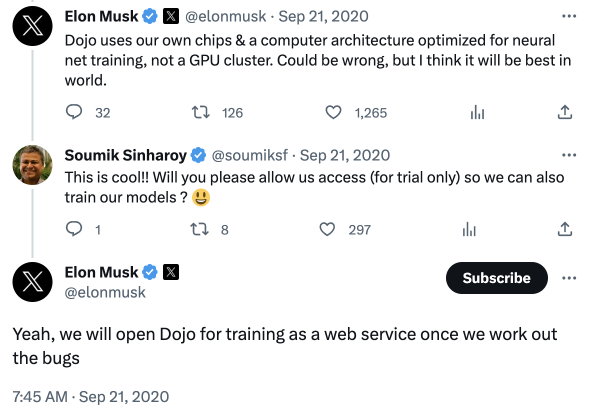Screen dimensions: 594x417
Task: Share Soumik Sinharoy's tweet
Action: point(564,229)
